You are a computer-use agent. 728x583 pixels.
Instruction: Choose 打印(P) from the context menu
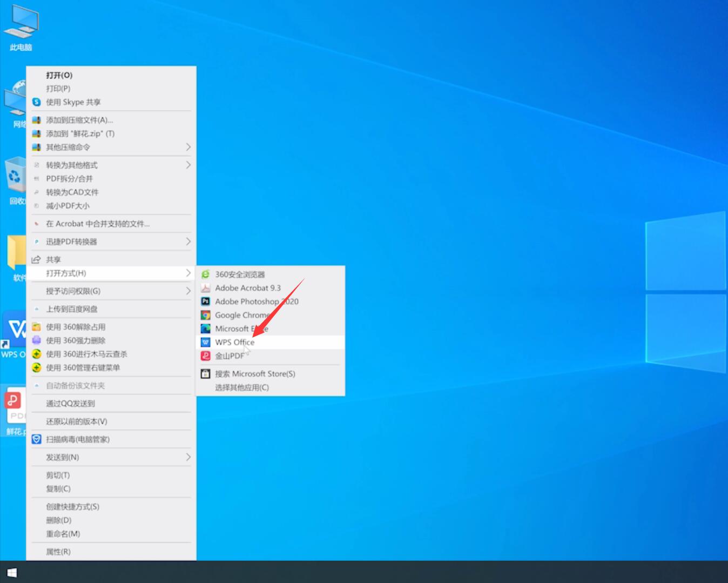(111, 89)
